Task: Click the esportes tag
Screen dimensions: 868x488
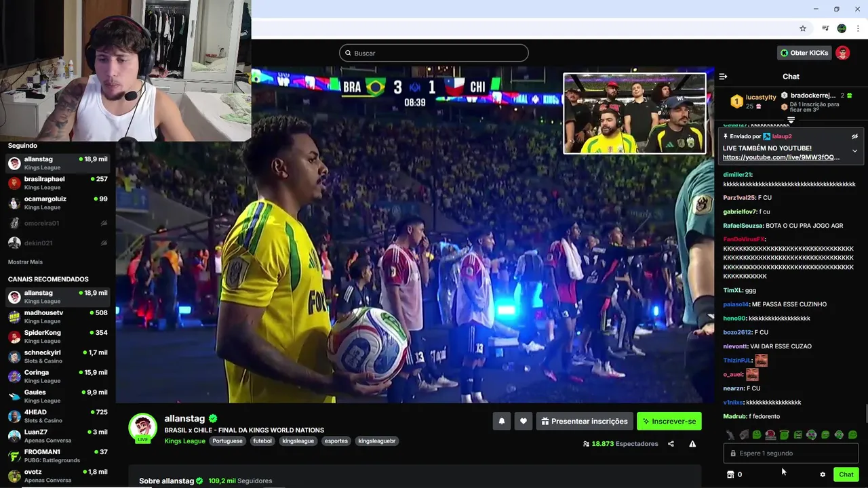Action: pos(336,441)
